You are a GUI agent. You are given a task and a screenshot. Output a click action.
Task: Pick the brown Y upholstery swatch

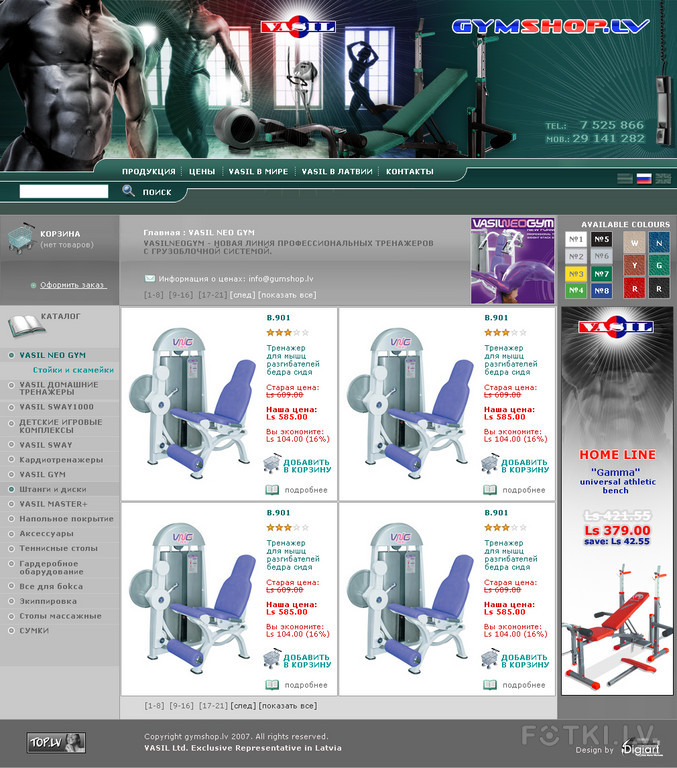click(634, 265)
